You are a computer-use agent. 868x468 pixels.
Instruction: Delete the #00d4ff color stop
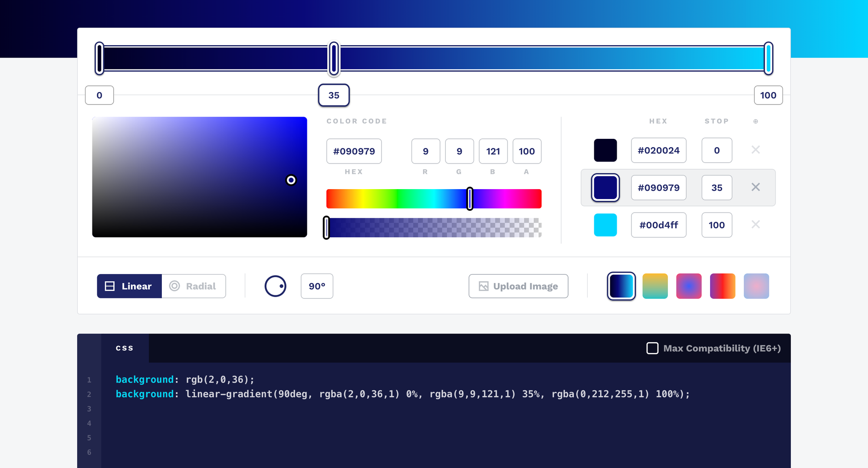[756, 224]
